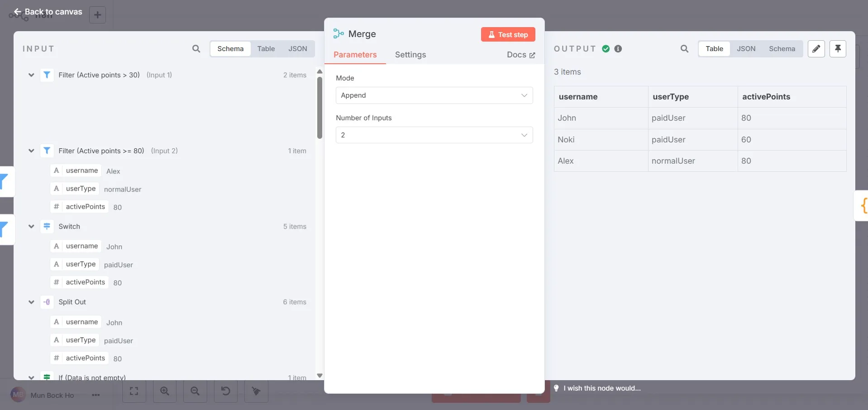Click the scroll down arrow in input panel
The height and width of the screenshot is (410, 868).
coord(320,376)
